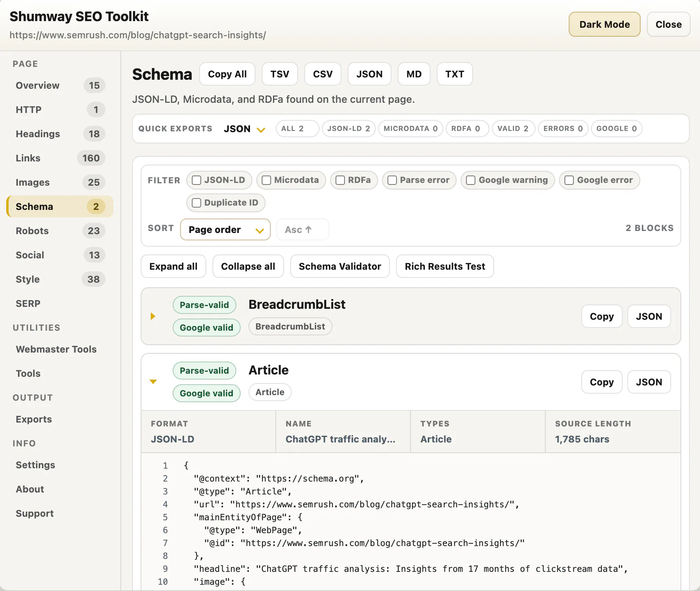The height and width of the screenshot is (591, 700).
Task: Open the Style section
Action: click(x=60, y=279)
